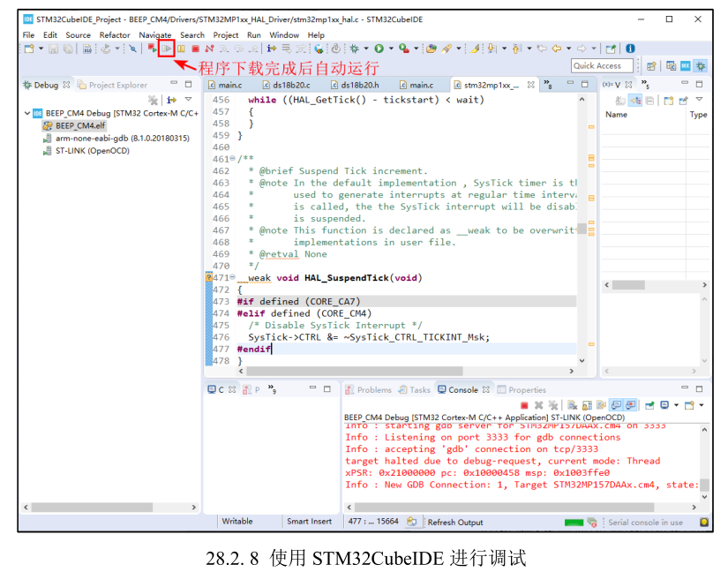Open the Open Console dropdown arrow
This screenshot has width=728, height=572.
point(701,405)
